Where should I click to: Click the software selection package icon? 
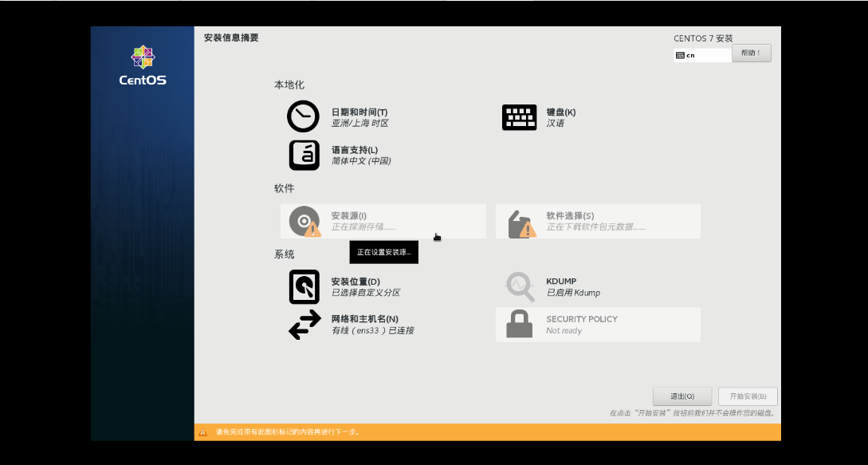[x=521, y=223]
